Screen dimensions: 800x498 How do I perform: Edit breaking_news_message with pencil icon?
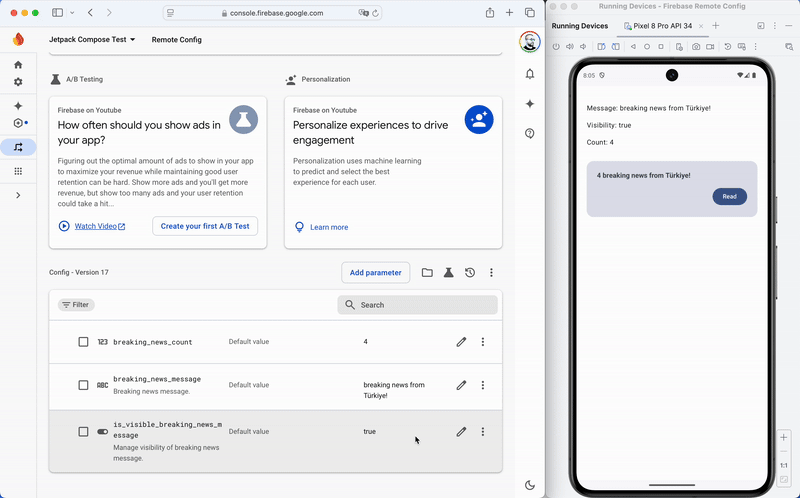tap(461, 385)
